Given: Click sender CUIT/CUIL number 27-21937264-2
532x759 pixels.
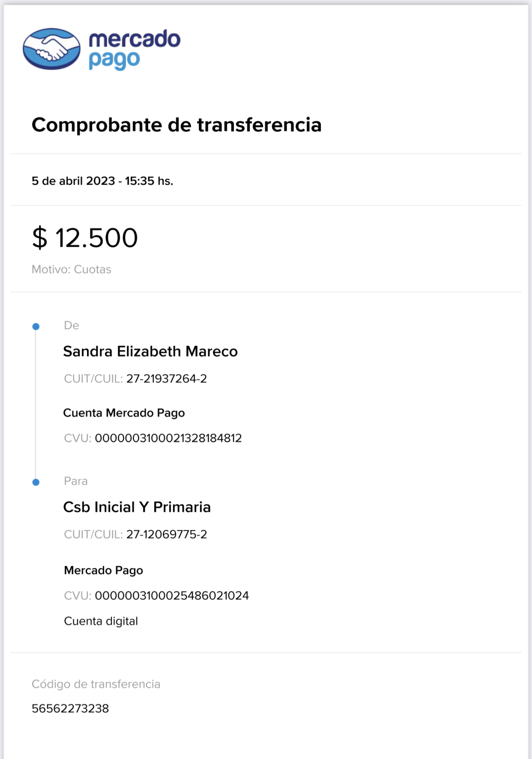Looking at the screenshot, I should (166, 379).
